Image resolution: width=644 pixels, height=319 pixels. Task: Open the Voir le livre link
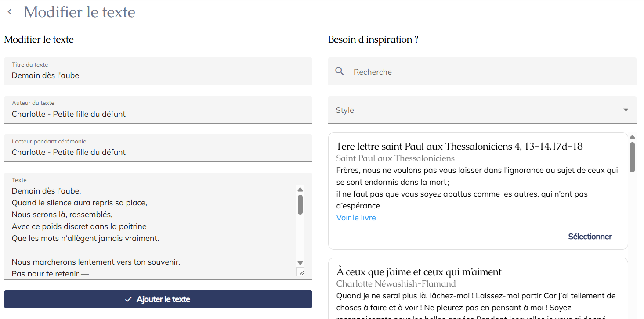(x=356, y=218)
